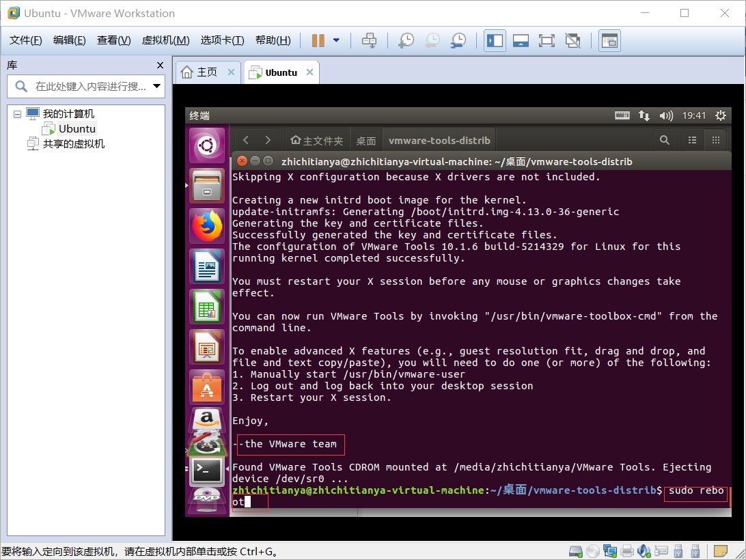The height and width of the screenshot is (560, 746).
Task: Toggle the console view icon
Action: (x=609, y=40)
